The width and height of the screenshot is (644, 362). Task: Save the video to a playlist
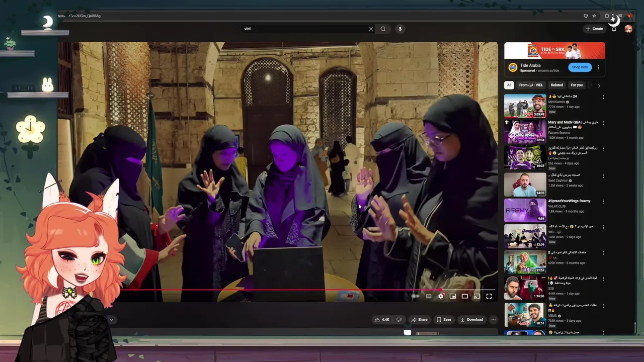444,319
